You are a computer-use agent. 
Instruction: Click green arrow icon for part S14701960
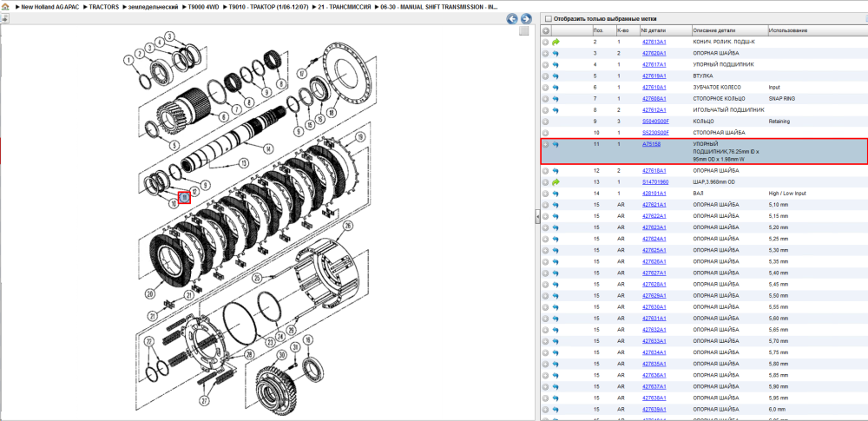556,181
